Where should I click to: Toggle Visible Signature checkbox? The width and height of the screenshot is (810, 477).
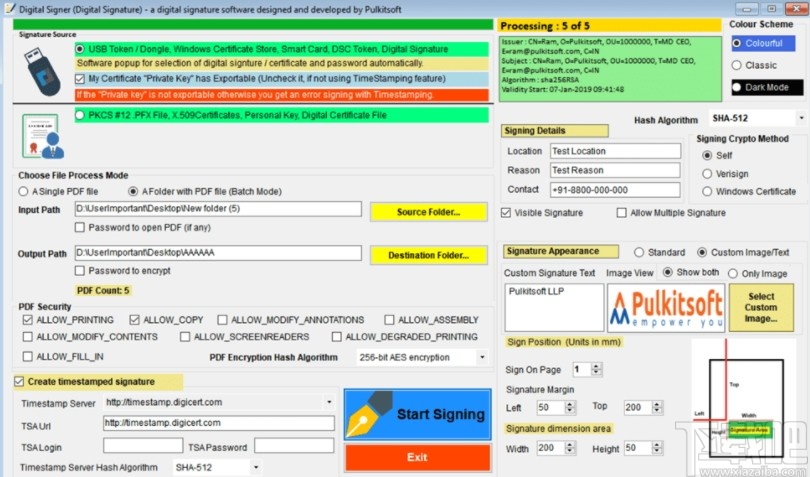pos(506,212)
